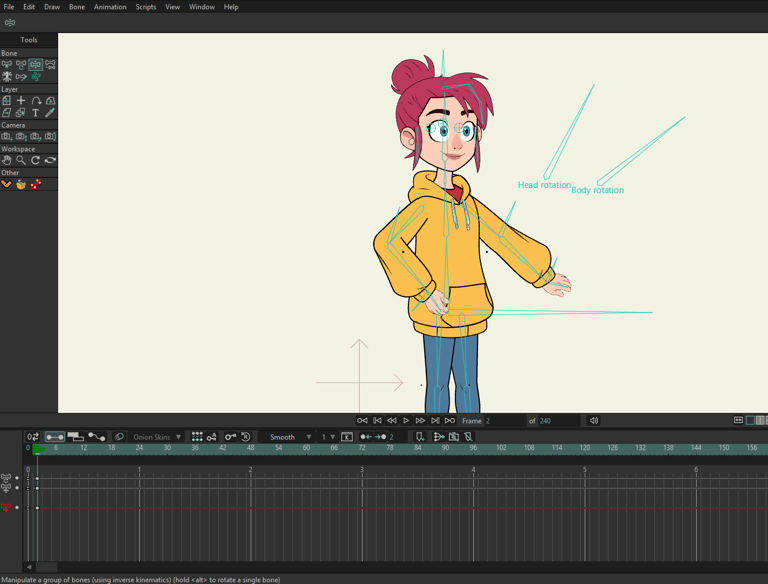Click frame 60 on the timeline ruler
This screenshot has width=768, height=584.
(x=306, y=448)
